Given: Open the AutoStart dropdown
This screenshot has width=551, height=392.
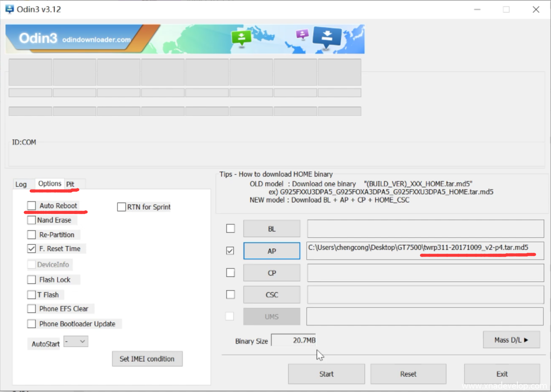Looking at the screenshot, I should [x=76, y=342].
